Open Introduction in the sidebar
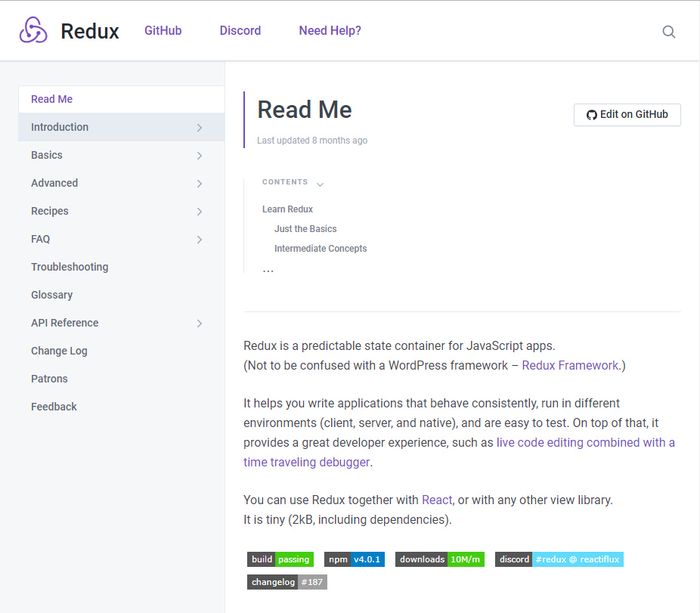 point(122,127)
